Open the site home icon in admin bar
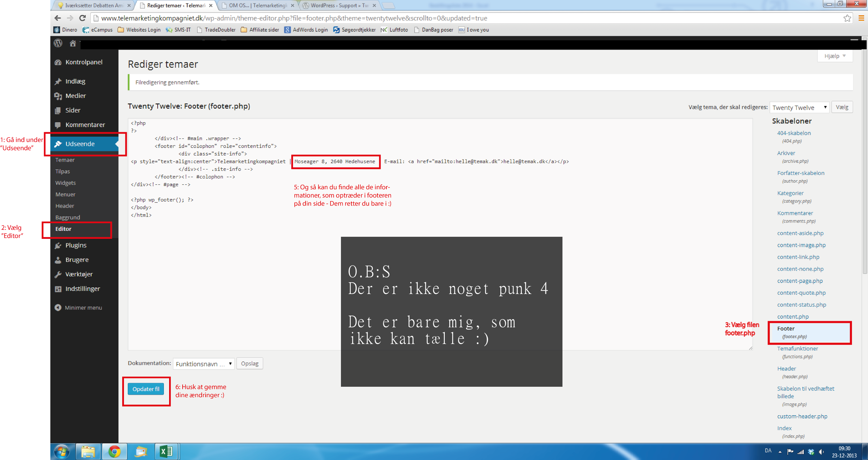The height and width of the screenshot is (460, 868). 73,43
